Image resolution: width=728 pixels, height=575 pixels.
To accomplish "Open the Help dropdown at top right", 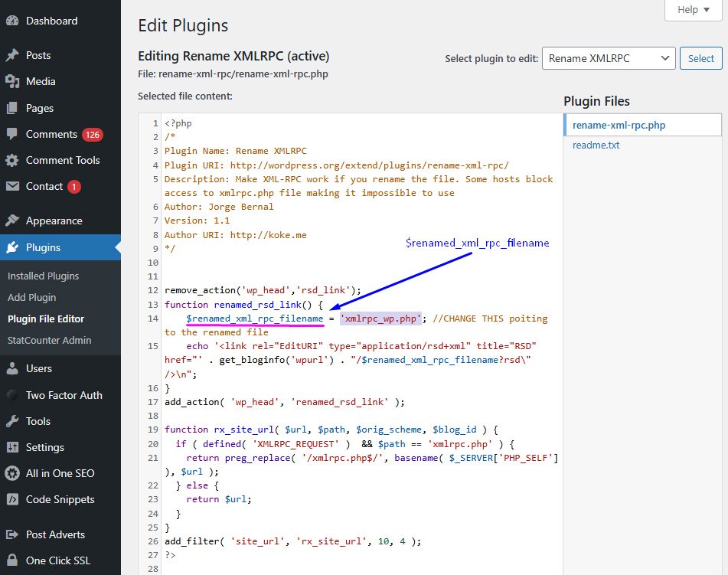I will (x=693, y=10).
